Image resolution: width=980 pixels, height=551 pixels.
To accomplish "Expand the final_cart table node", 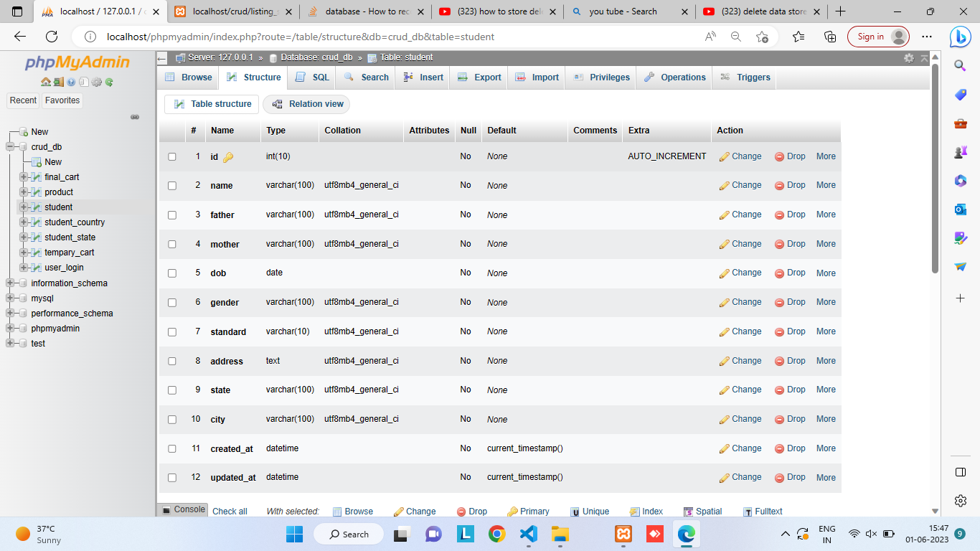I will coord(23,177).
